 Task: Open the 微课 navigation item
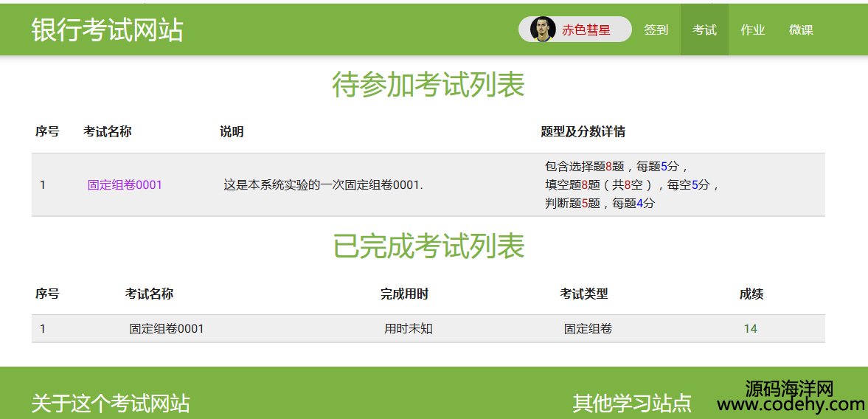[801, 30]
